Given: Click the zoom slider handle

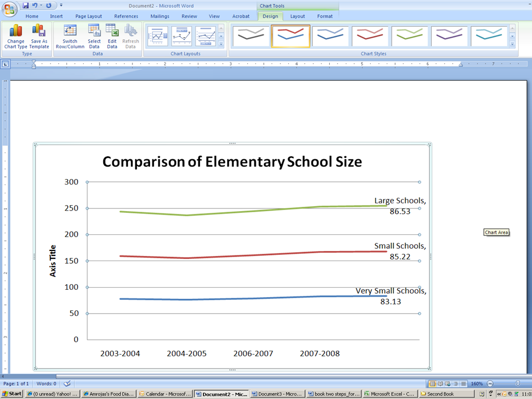Looking at the screenshot, I should click(x=518, y=383).
